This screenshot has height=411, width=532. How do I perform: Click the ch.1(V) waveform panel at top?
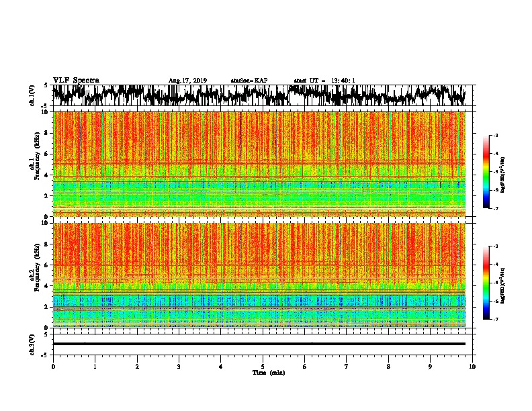[262, 95]
